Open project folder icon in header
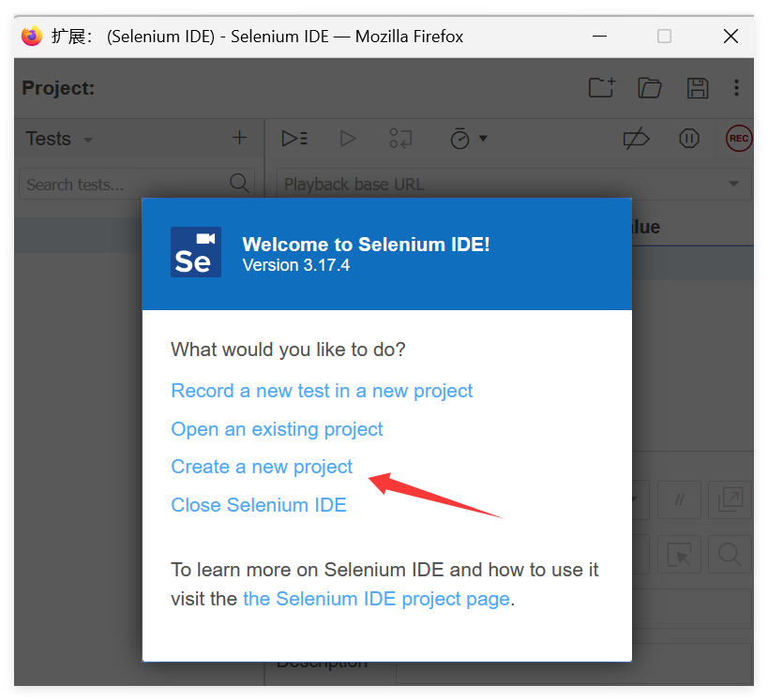The image size is (768, 700). (x=650, y=88)
